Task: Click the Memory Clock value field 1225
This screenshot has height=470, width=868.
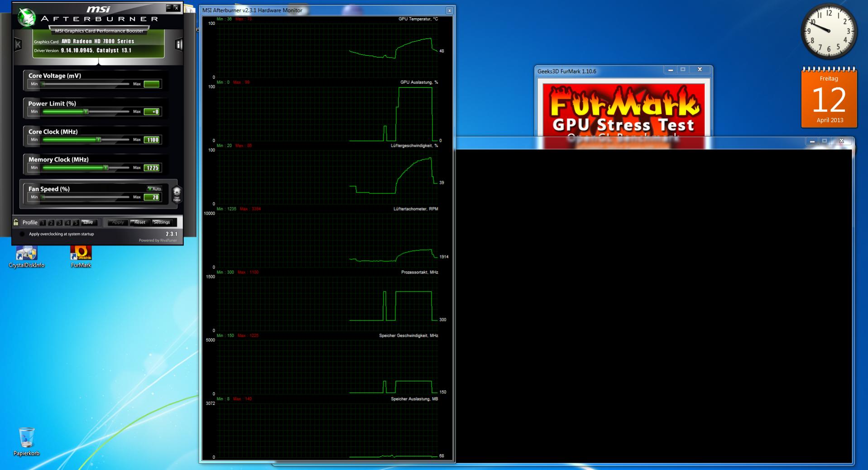Action: click(x=152, y=168)
